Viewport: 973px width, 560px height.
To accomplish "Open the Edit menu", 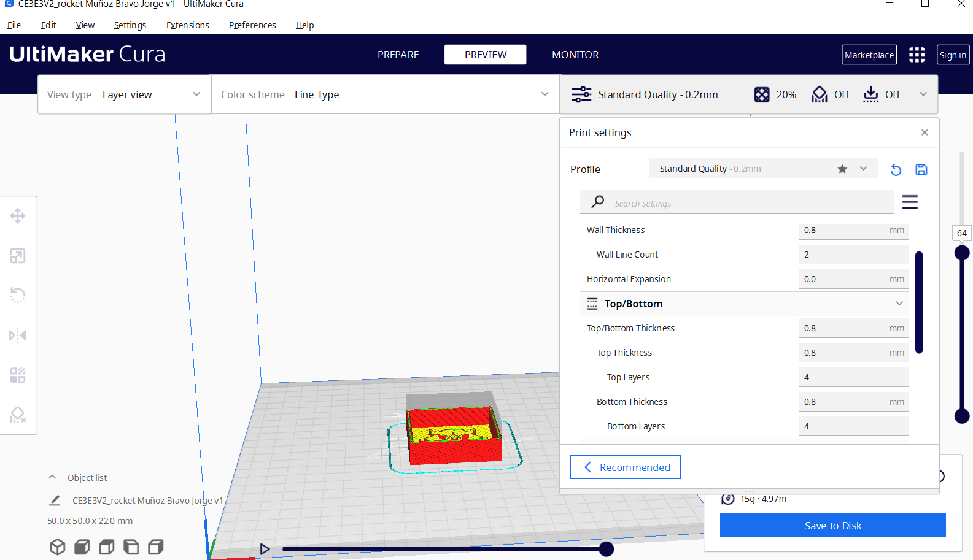I will tap(48, 25).
